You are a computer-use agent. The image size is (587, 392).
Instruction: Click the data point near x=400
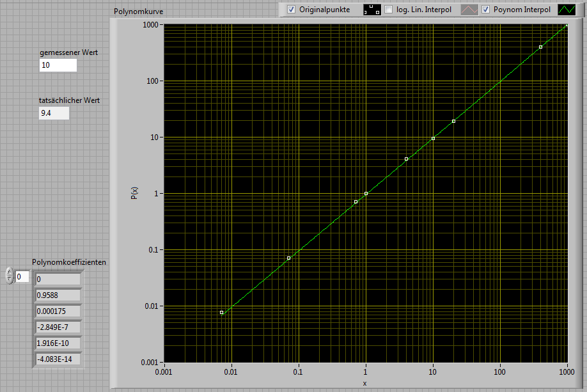[x=540, y=47]
